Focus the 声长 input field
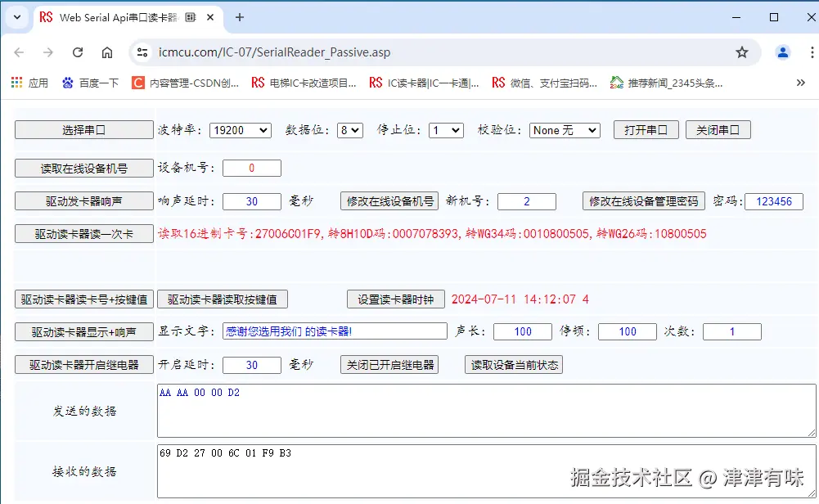 click(522, 331)
